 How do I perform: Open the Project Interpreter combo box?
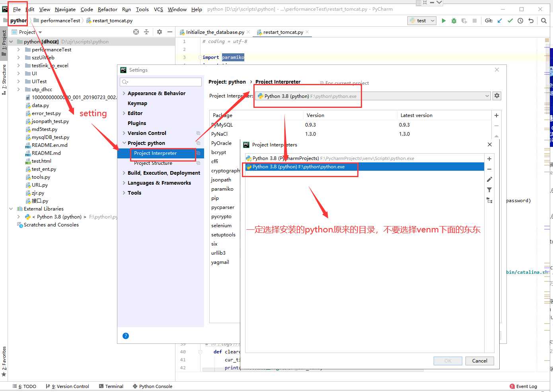click(x=372, y=96)
